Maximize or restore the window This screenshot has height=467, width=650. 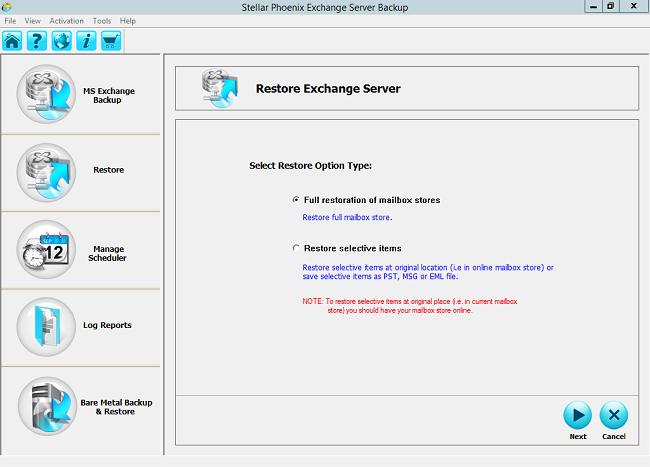click(610, 6)
